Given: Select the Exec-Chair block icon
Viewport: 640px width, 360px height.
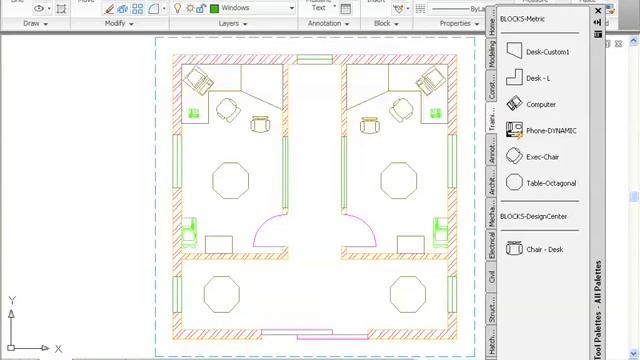Looking at the screenshot, I should 514,156.
